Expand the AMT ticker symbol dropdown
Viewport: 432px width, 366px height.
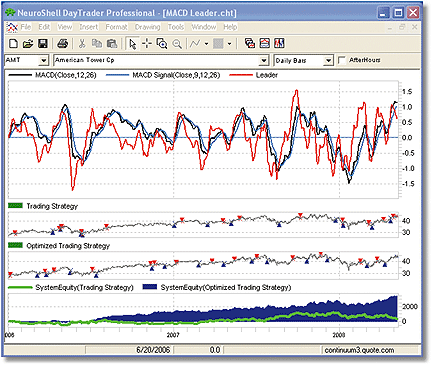44,61
